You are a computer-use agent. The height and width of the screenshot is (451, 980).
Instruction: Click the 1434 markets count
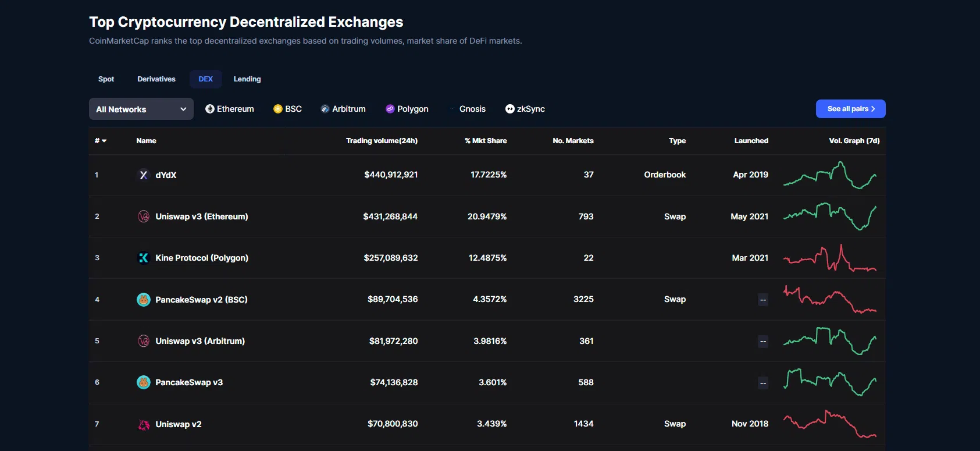[x=584, y=424]
